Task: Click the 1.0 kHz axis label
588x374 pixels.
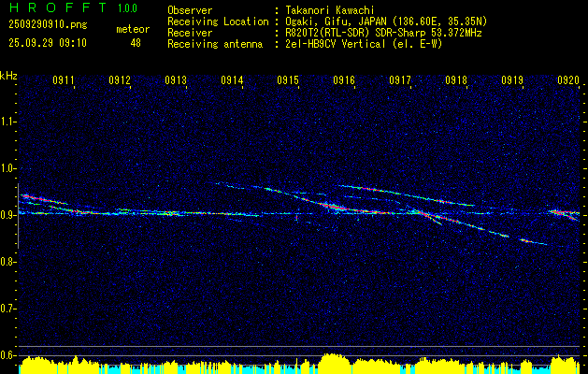Action: click(7, 168)
